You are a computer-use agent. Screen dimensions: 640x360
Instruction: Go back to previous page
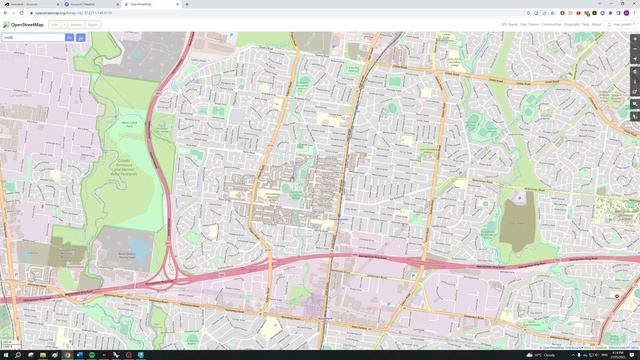(5, 13)
